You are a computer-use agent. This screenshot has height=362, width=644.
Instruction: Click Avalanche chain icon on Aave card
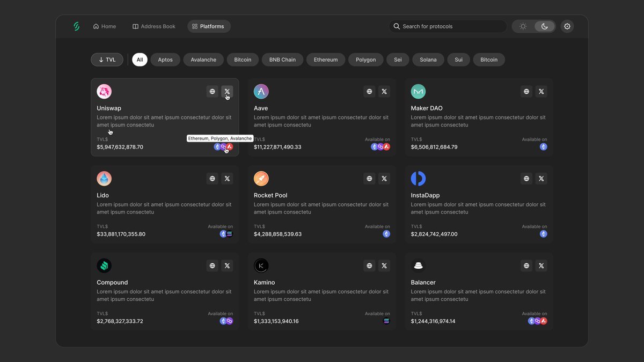click(x=386, y=147)
